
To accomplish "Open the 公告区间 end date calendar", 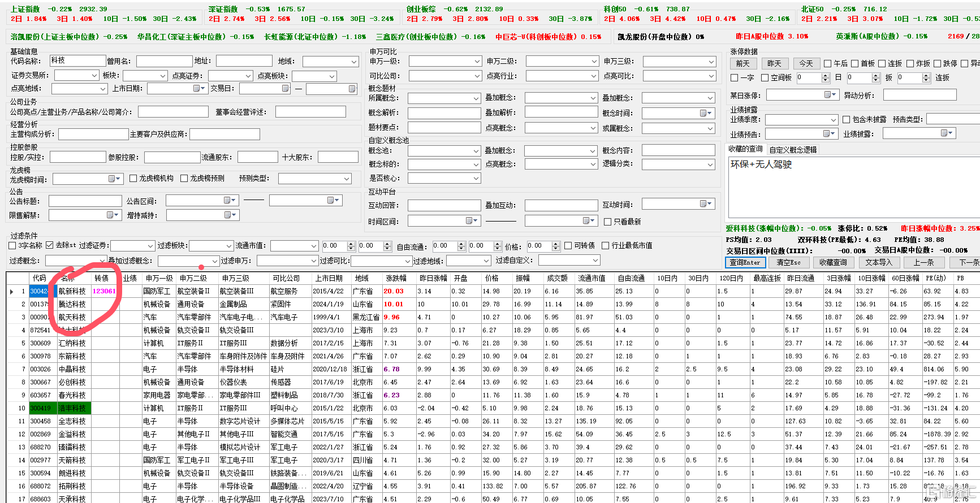I will tap(333, 200).
